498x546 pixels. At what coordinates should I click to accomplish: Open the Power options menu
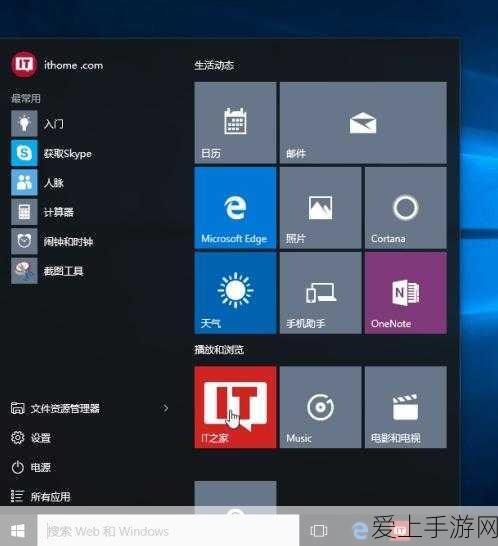31,467
